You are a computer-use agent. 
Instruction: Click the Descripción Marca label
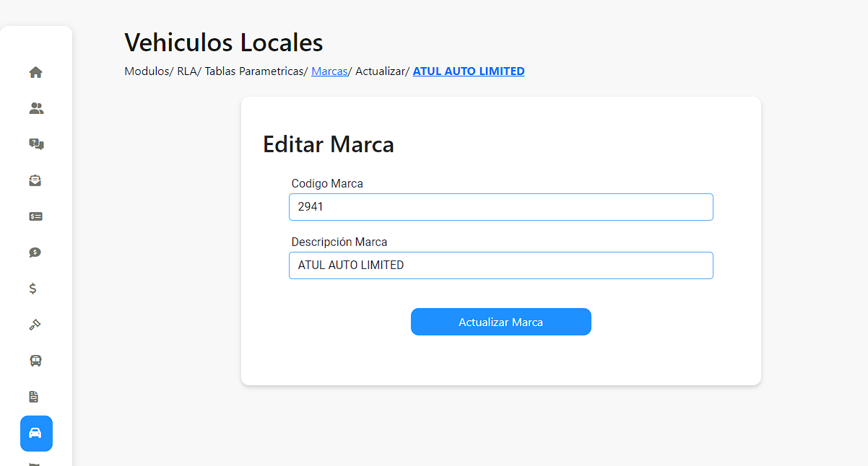pyautogui.click(x=339, y=242)
